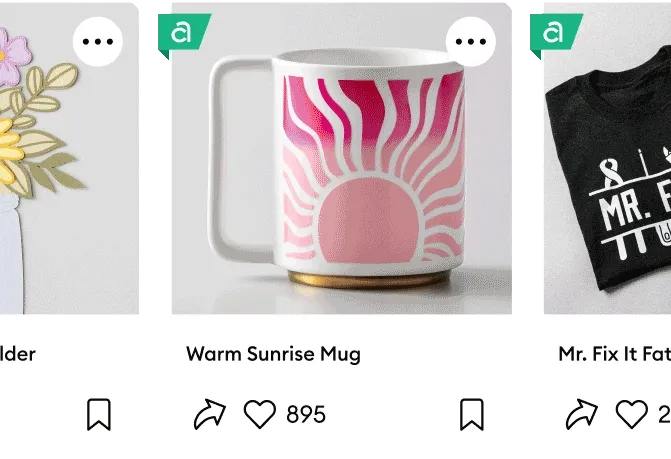671x459 pixels.
Task: Bookmark the Warm Sunrise Mug project
Action: click(x=472, y=415)
